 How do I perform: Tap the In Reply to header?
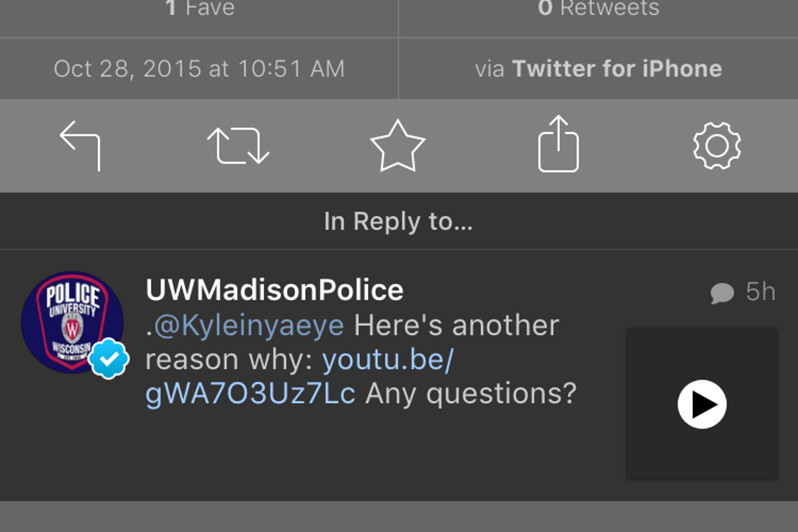tap(398, 222)
